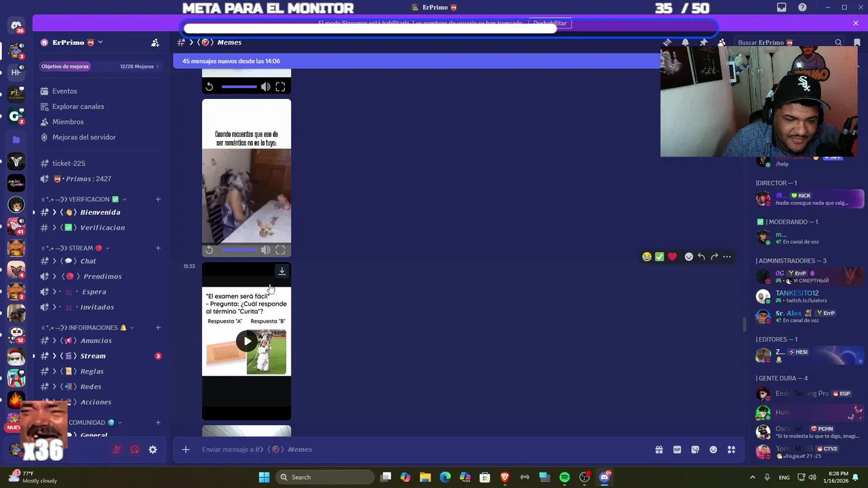
Task: React with the green check mark
Action: 660,257
